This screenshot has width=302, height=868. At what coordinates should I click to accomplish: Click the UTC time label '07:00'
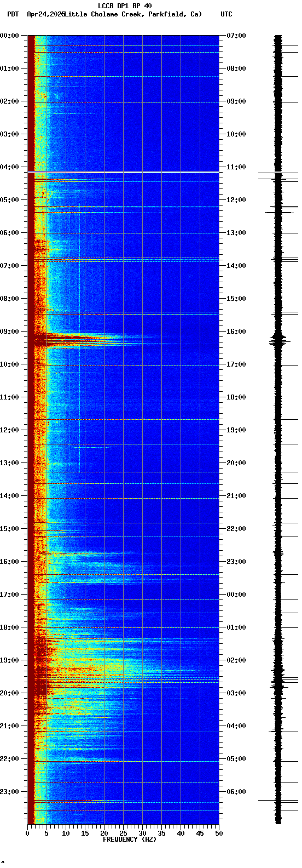point(236,36)
